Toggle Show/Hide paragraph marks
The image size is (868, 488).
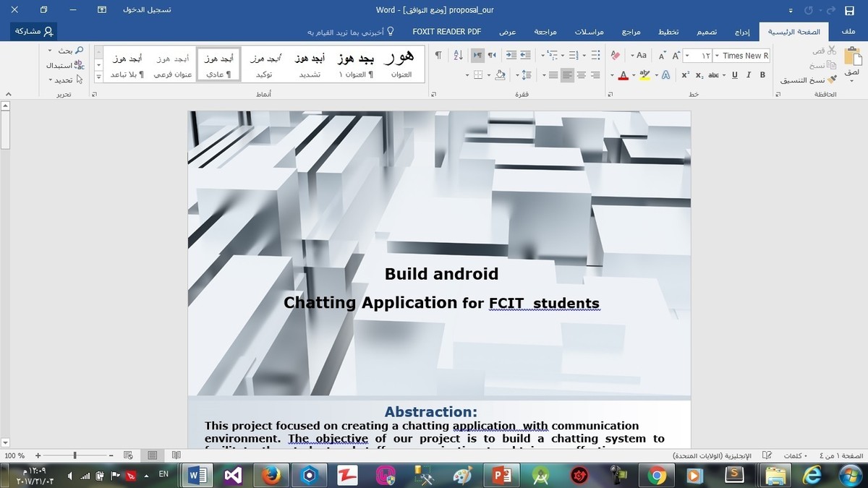pos(438,56)
